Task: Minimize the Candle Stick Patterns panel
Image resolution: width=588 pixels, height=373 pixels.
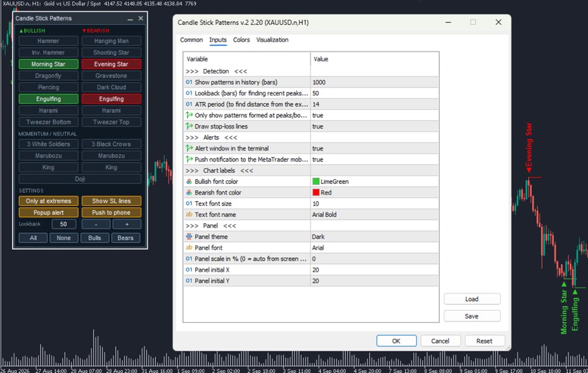Action: pos(130,19)
